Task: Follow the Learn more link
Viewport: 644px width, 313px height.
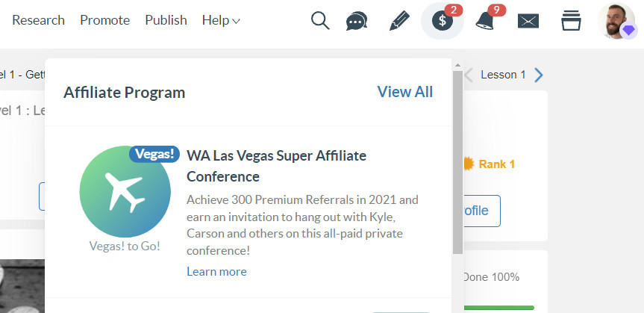Action: coord(216,271)
